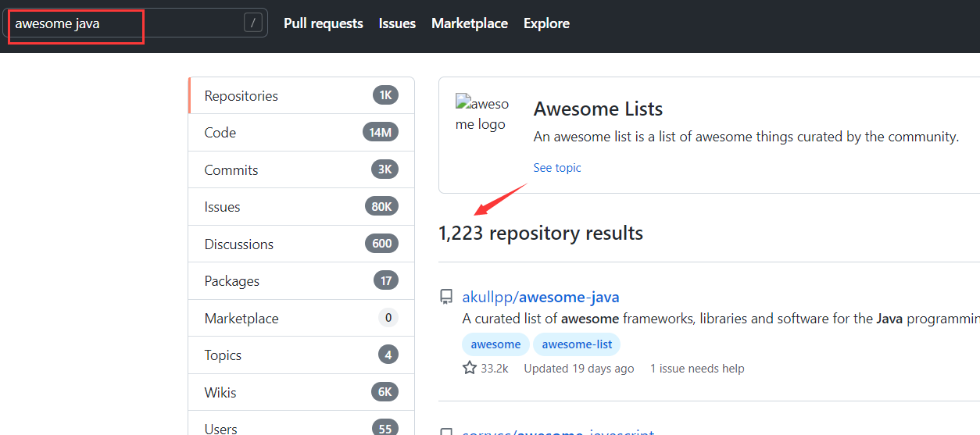
Task: Select Wikis filter in sidebar
Action: 302,392
